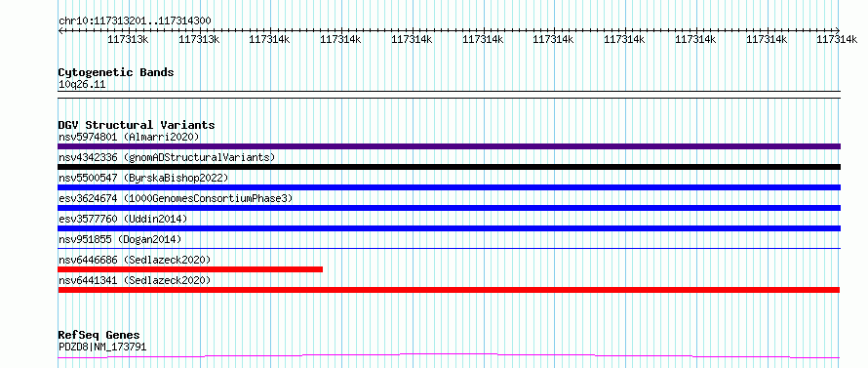
Task: Open variant nsv6441341 (Sedlazeck2020) label
Action: (x=135, y=280)
